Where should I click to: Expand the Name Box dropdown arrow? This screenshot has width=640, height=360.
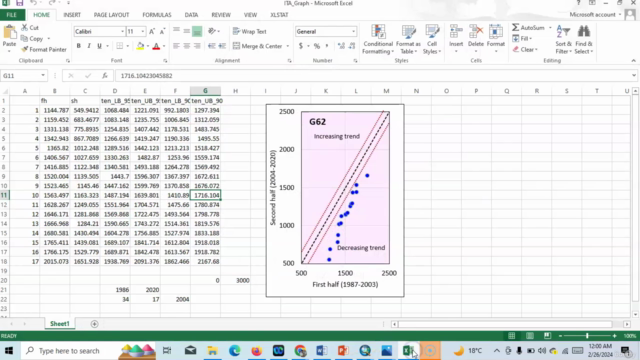43,76
